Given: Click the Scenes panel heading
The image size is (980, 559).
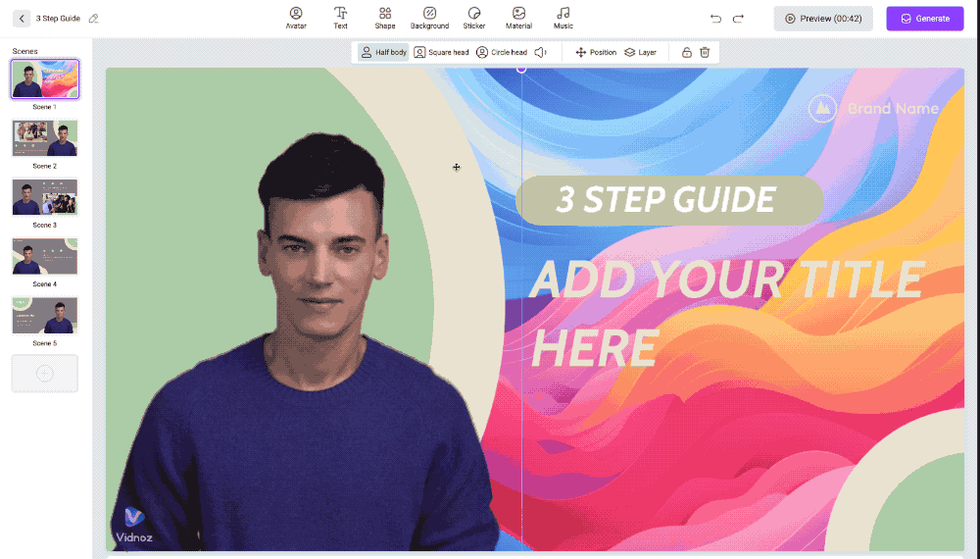Looking at the screenshot, I should pos(25,51).
